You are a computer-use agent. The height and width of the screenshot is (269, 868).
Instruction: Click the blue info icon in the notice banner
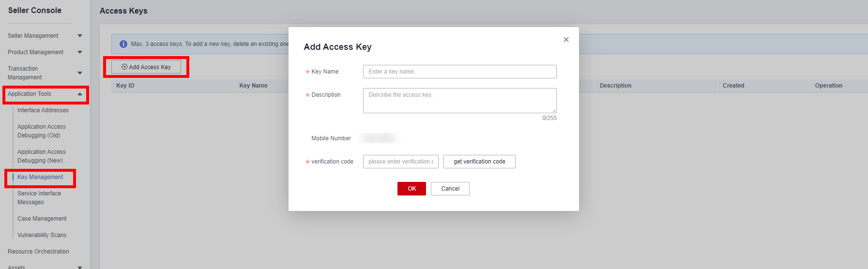pyautogui.click(x=123, y=44)
